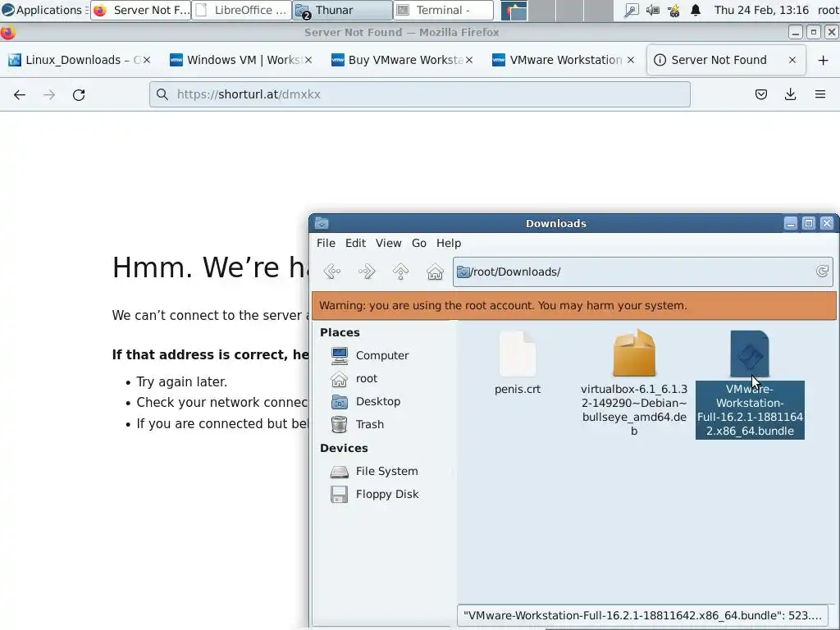Screen dimensions: 840x630
Task: Switch to Thunar taskbar button
Action: pyautogui.click(x=342, y=10)
